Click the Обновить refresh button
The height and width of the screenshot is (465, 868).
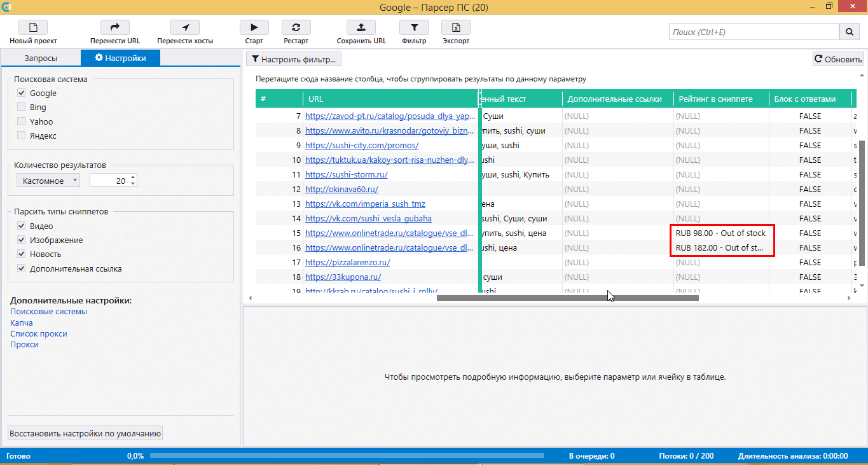click(838, 59)
